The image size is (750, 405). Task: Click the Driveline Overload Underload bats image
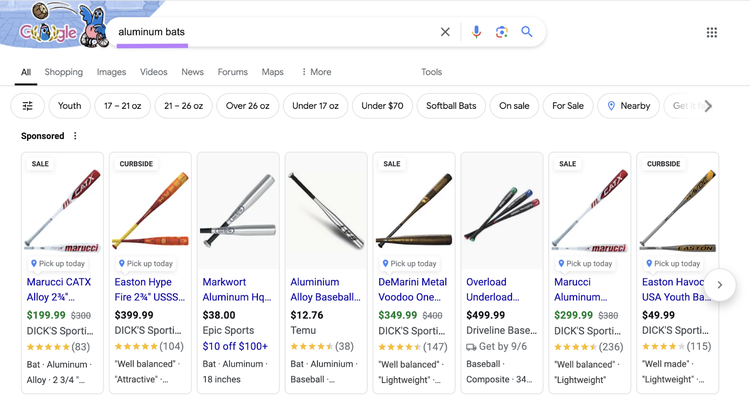tap(502, 210)
